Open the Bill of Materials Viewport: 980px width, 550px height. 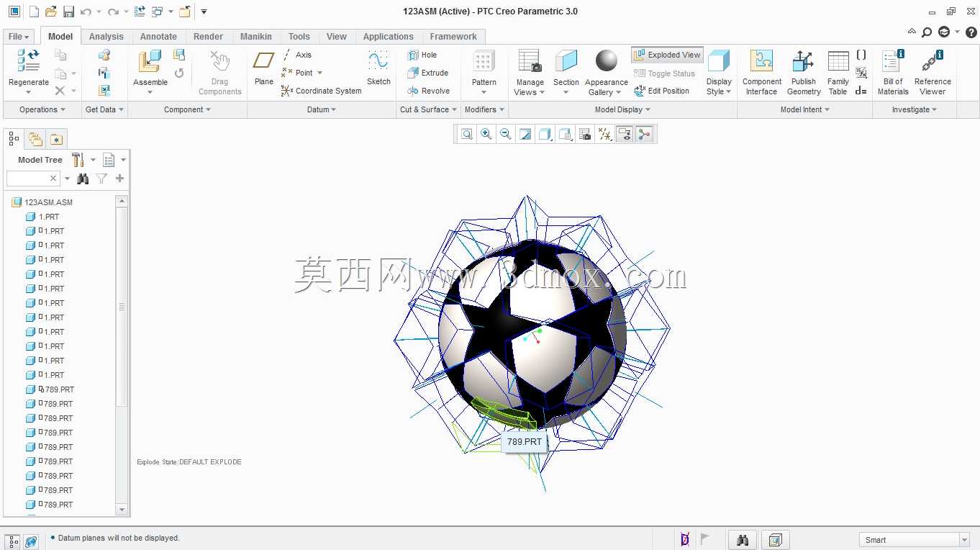point(893,72)
